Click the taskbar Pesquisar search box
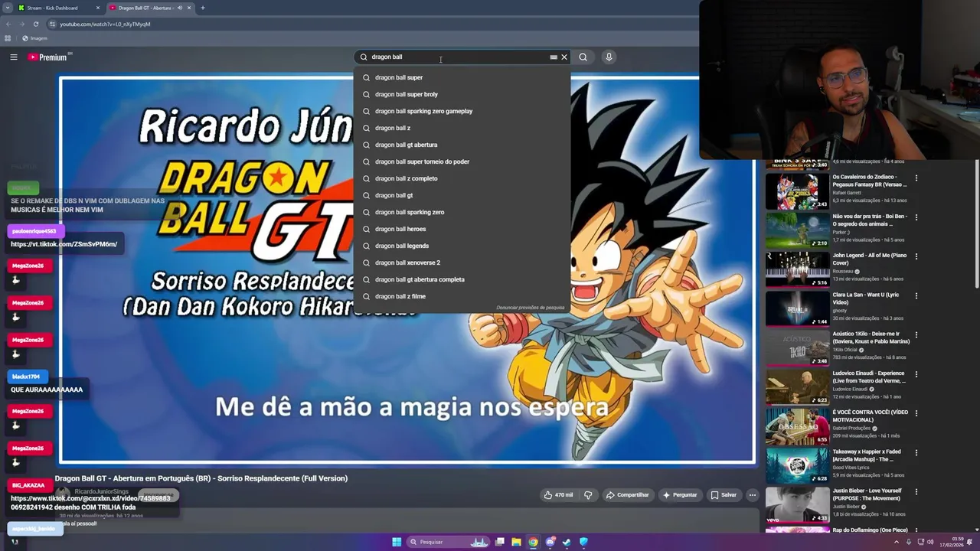Viewport: 980px width, 551px height. [x=449, y=542]
